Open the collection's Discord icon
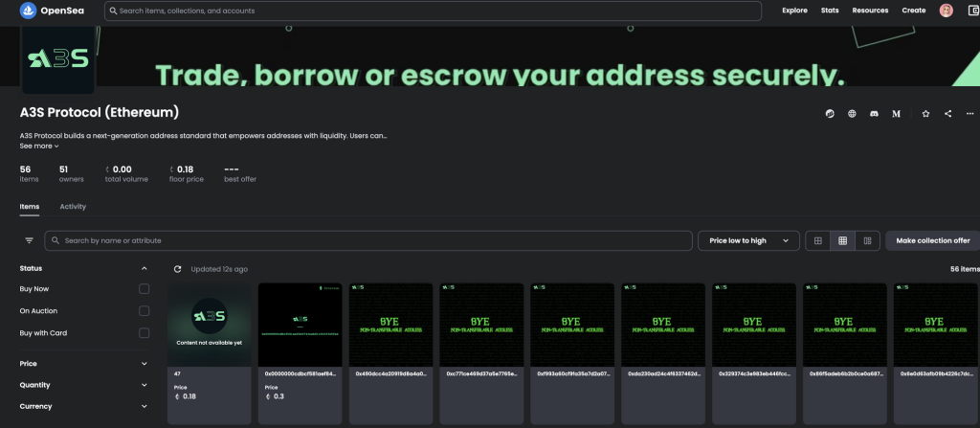Screen dimensions: 980x428 coord(874,114)
